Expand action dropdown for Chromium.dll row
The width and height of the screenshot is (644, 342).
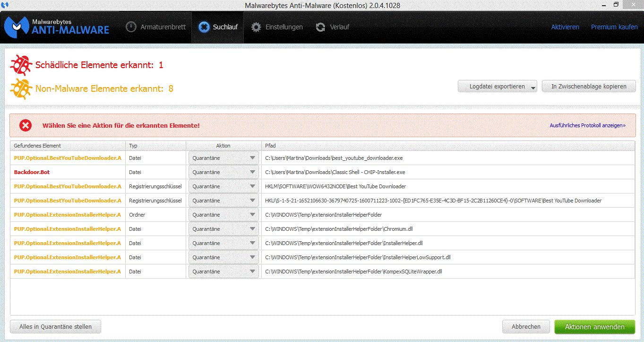252,229
